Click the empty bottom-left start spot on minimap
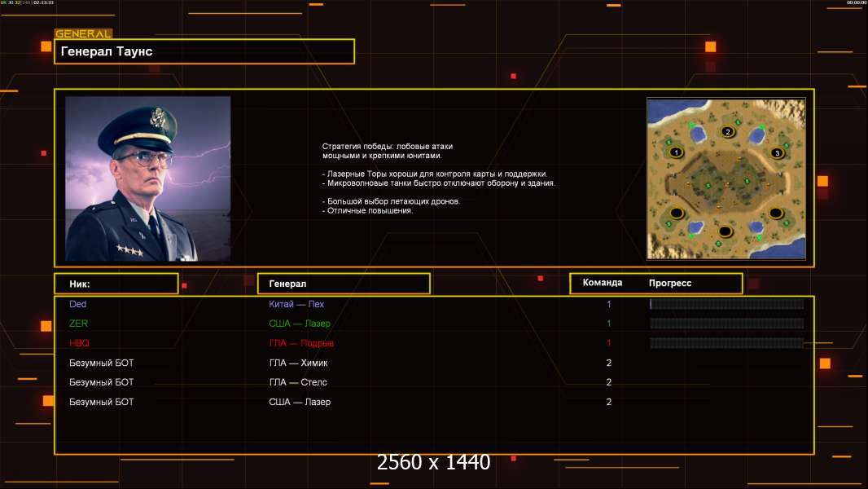 [x=676, y=214]
